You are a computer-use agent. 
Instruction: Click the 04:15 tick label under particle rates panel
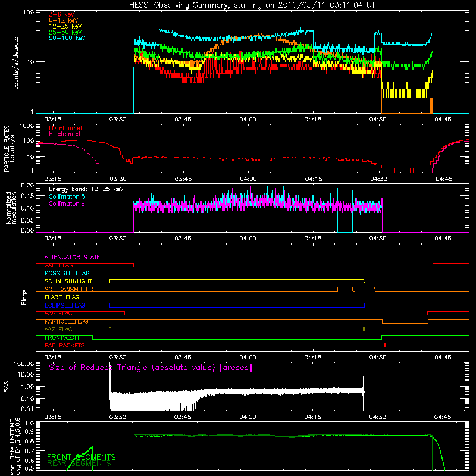click(x=313, y=179)
